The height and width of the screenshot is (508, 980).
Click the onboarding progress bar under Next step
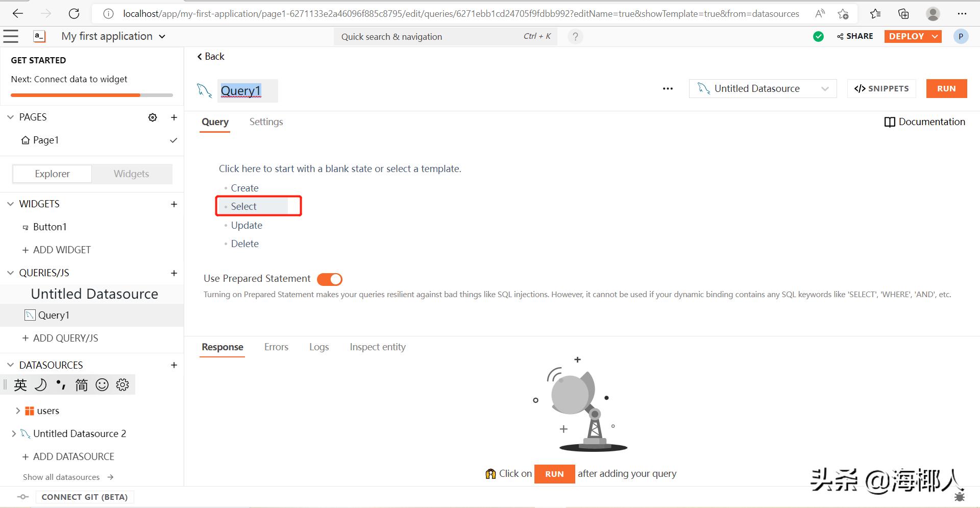pos(91,95)
